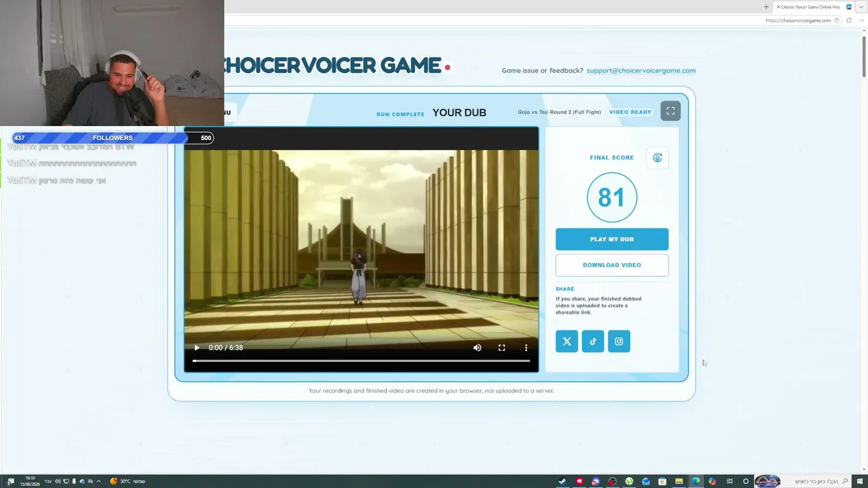
Task: Open Task View on the taskbar
Action: 730,481
